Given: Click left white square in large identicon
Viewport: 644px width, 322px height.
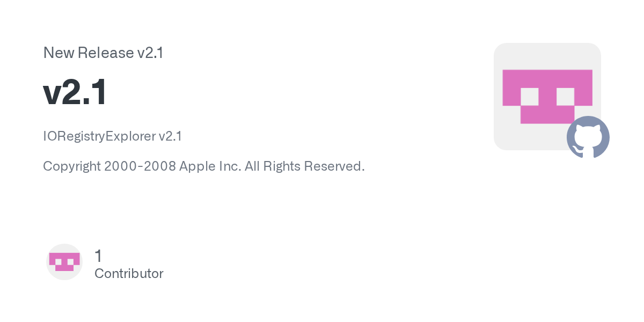Looking at the screenshot, I should (530, 97).
